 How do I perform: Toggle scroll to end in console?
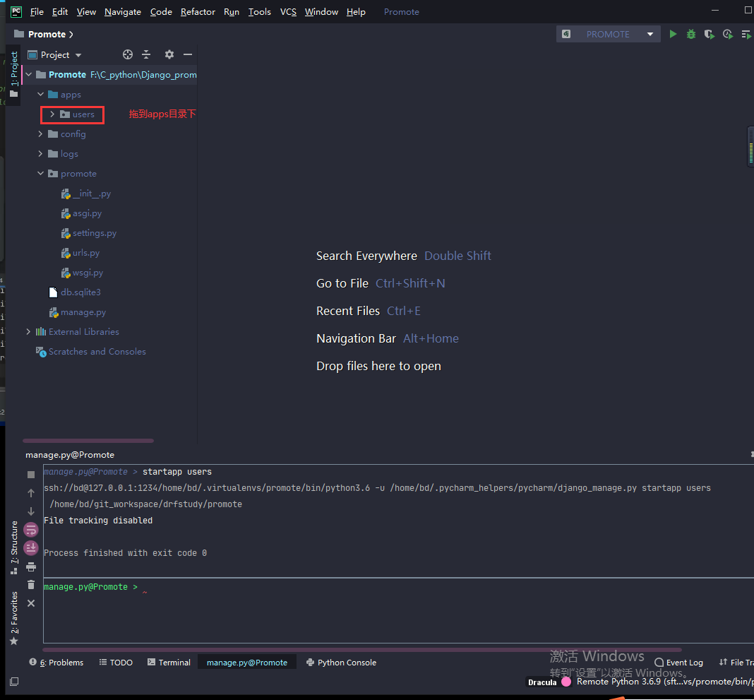(x=31, y=547)
